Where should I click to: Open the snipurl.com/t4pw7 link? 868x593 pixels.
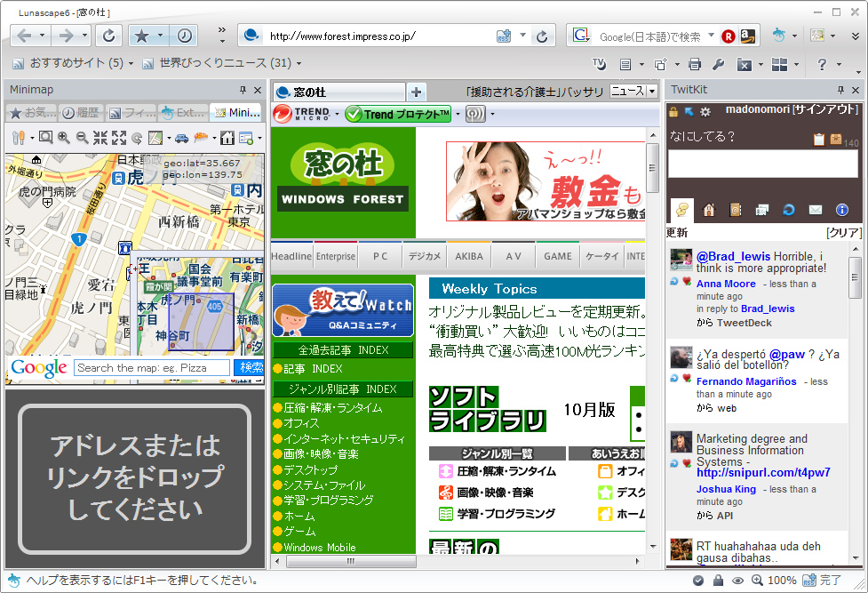pyautogui.click(x=763, y=473)
